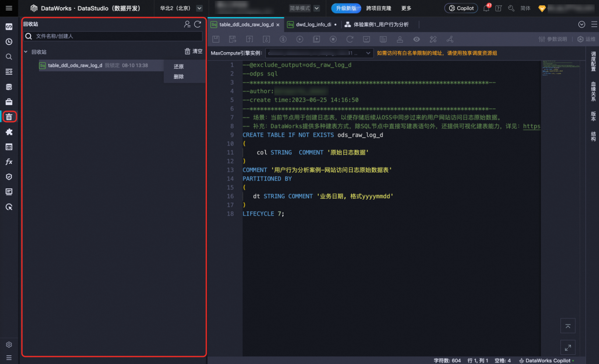
Task: Open the 调度配置 side panel
Action: (593, 61)
